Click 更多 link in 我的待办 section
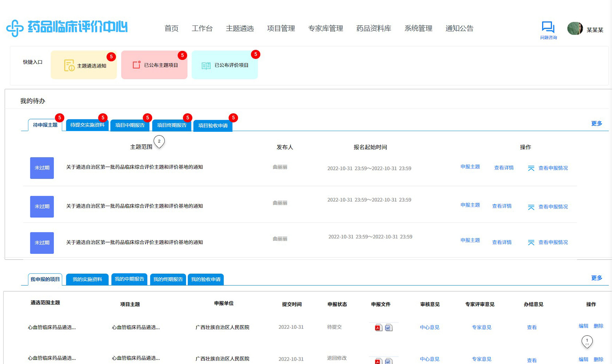Screen dimensions: 613x364 596,123
